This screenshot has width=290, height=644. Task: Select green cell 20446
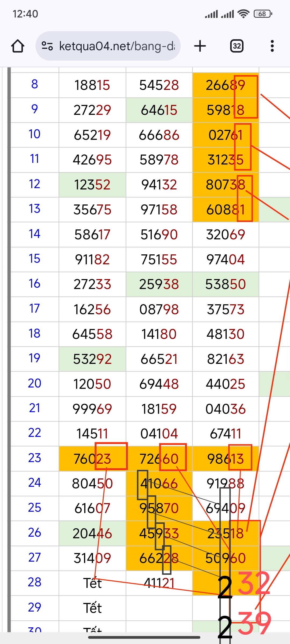click(92, 533)
